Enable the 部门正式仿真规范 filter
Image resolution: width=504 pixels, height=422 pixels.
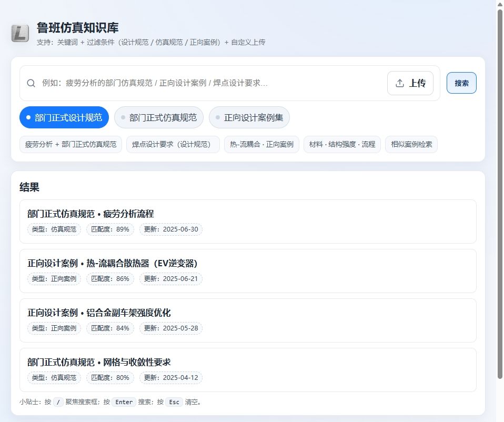(x=158, y=117)
